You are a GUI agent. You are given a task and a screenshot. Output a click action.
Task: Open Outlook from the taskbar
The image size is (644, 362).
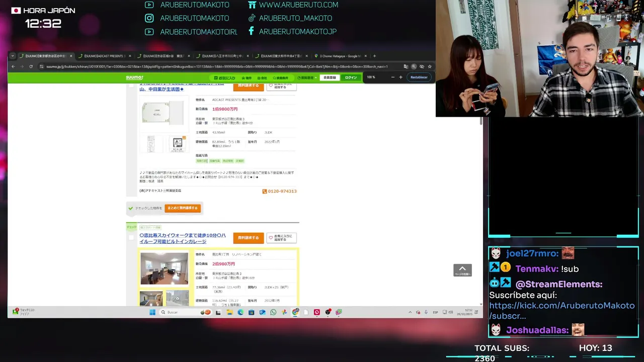tap(262, 312)
